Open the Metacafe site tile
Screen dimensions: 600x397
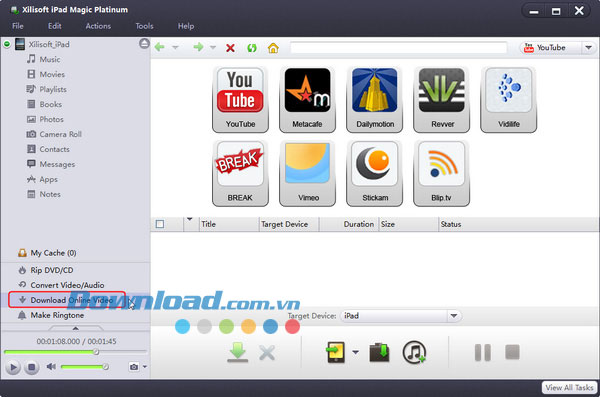pos(307,100)
